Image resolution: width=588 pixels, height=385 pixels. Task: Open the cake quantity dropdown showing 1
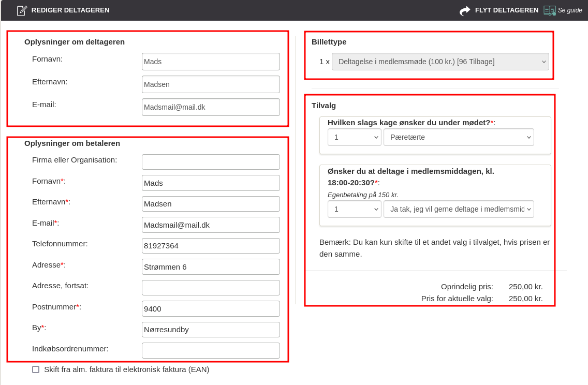[x=355, y=137]
